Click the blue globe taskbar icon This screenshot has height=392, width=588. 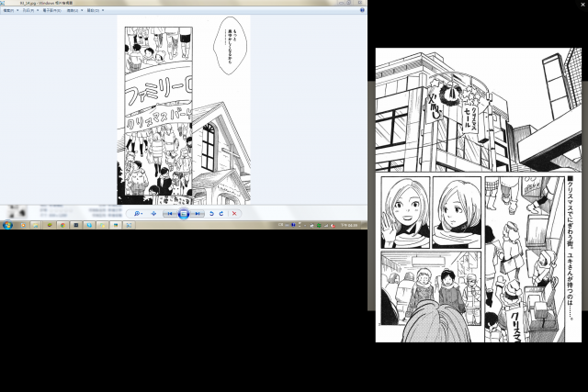pyautogui.click(x=89, y=225)
